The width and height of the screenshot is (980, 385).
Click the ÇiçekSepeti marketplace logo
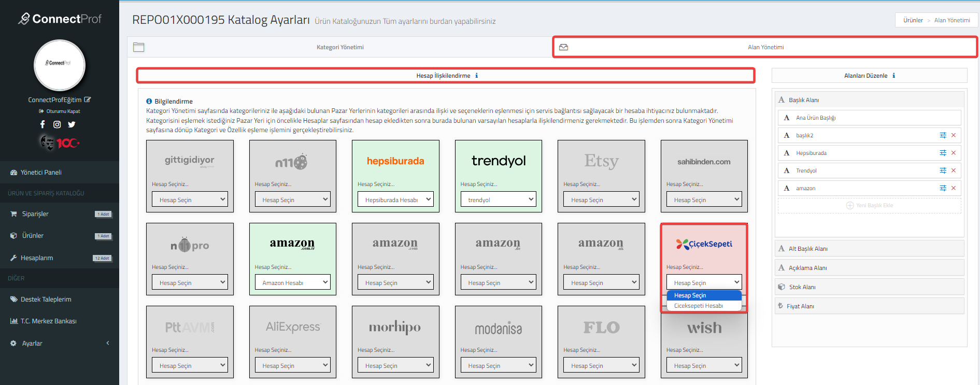pyautogui.click(x=704, y=244)
